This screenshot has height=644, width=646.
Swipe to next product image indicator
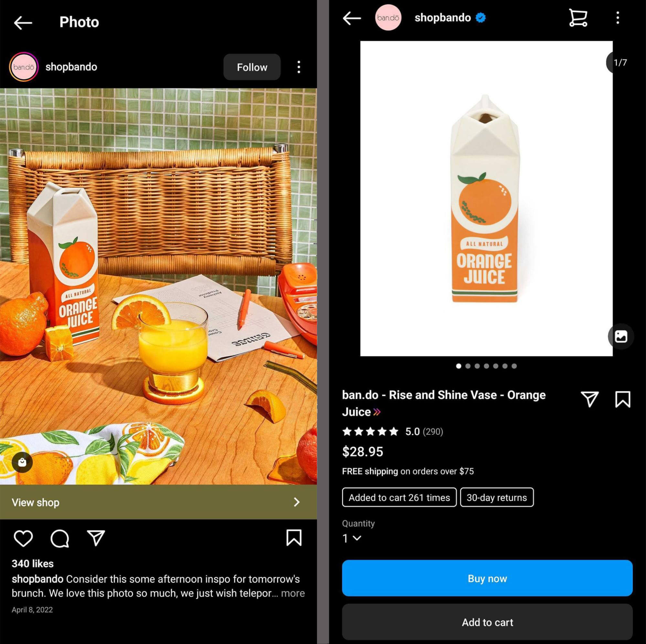click(x=467, y=367)
